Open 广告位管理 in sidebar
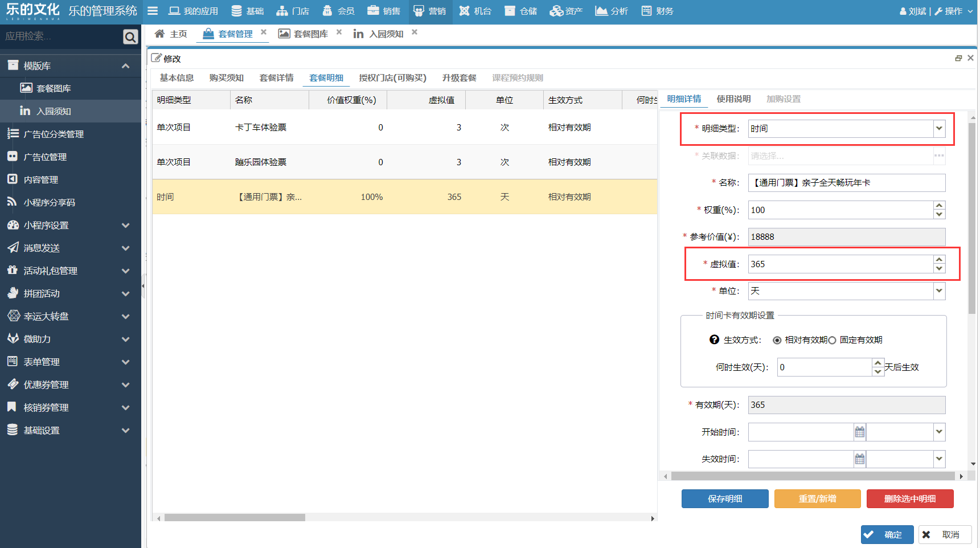Viewport: 980px width, 548px height. tap(71, 157)
